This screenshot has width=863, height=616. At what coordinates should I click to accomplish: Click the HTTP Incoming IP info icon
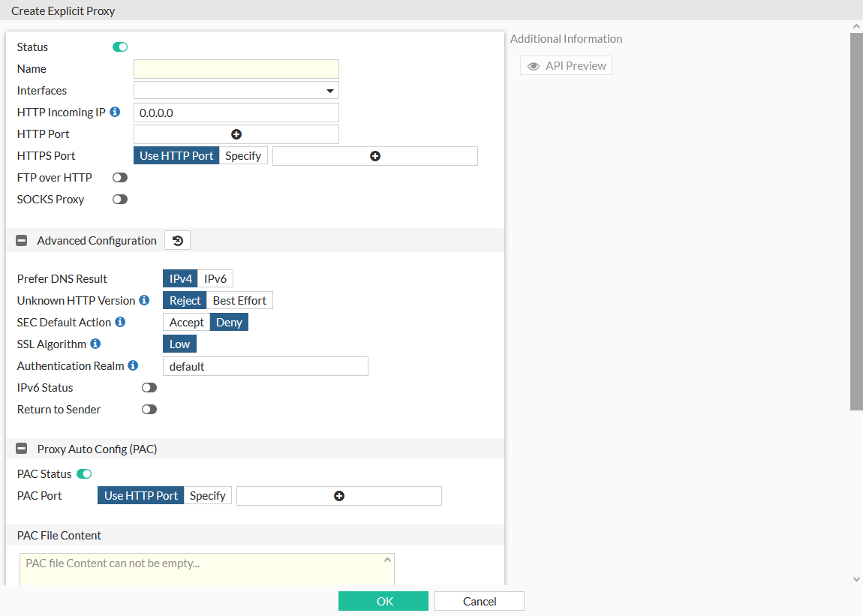pyautogui.click(x=115, y=112)
